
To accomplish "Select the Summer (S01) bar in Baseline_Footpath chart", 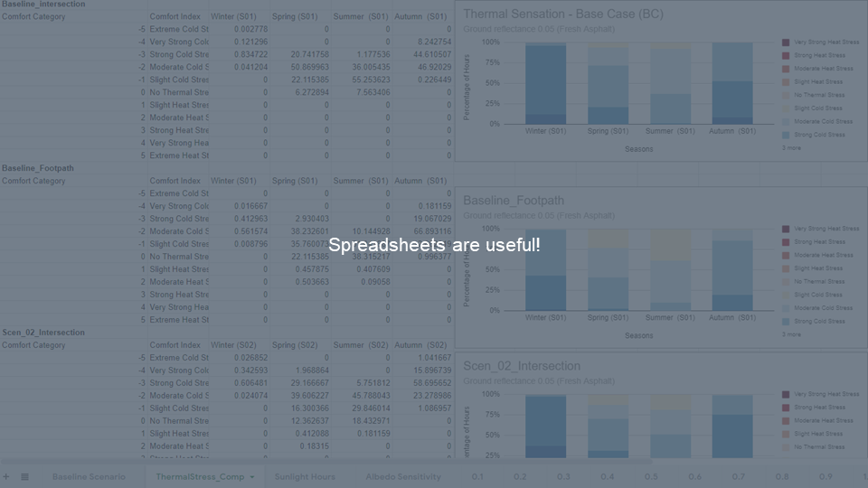I will pos(670,269).
